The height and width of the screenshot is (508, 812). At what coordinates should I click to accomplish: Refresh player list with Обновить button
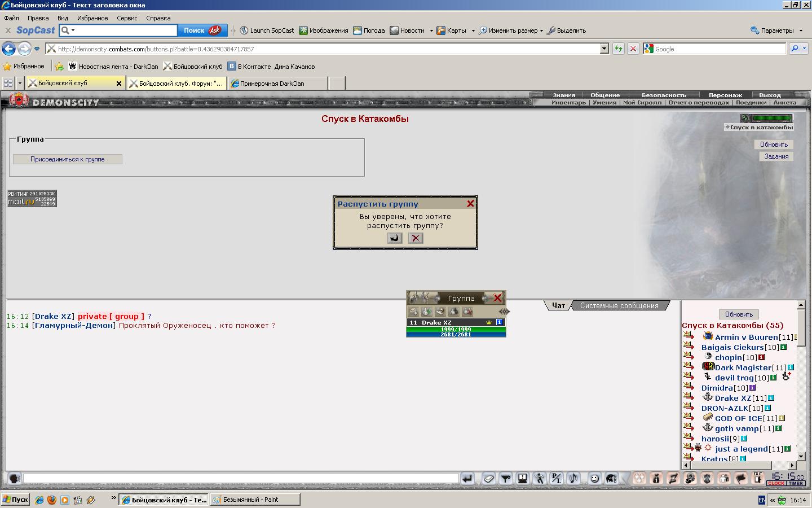click(x=739, y=314)
